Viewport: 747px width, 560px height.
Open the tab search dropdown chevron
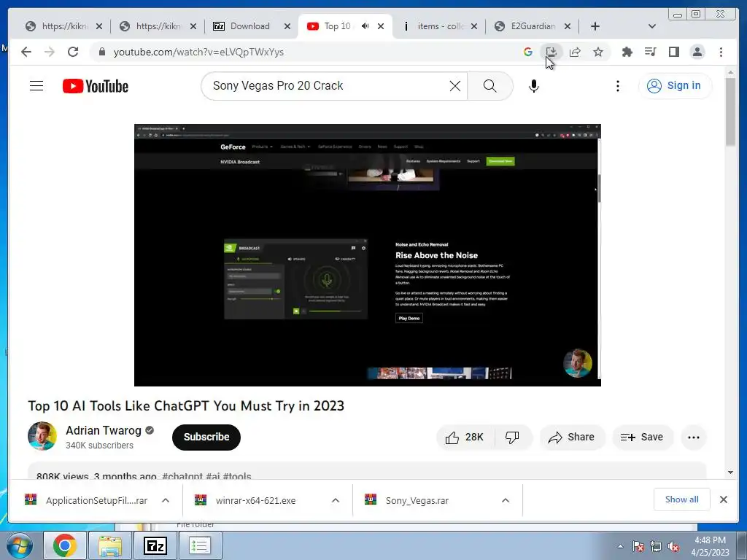pos(652,26)
